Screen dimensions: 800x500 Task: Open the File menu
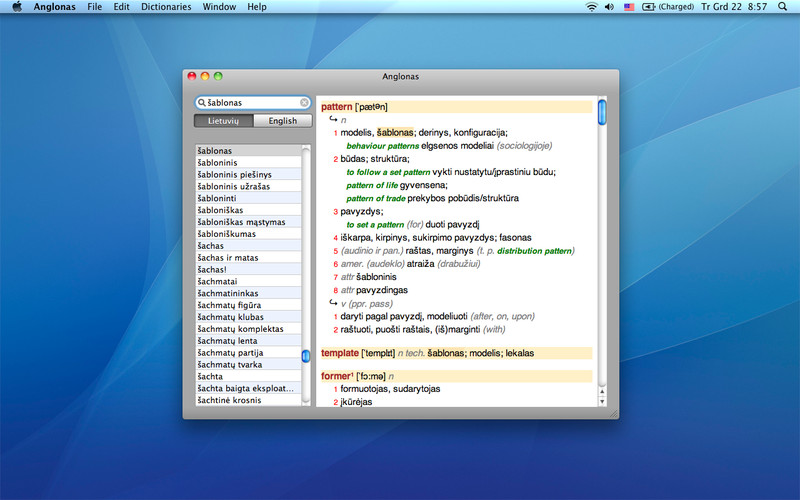pos(94,7)
